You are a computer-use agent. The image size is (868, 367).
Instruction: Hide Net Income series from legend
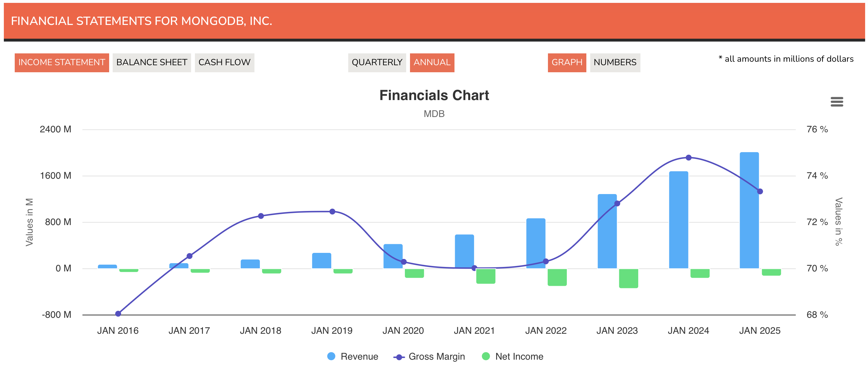point(519,356)
